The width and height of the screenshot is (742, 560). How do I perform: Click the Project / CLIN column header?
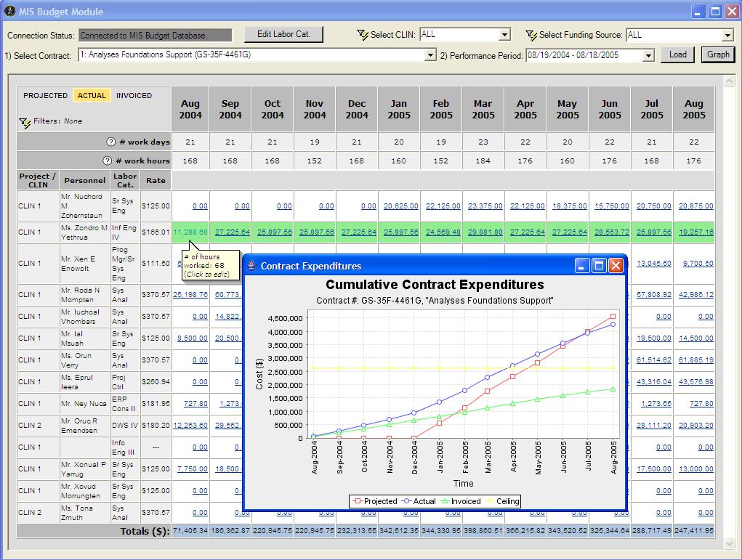point(37,180)
